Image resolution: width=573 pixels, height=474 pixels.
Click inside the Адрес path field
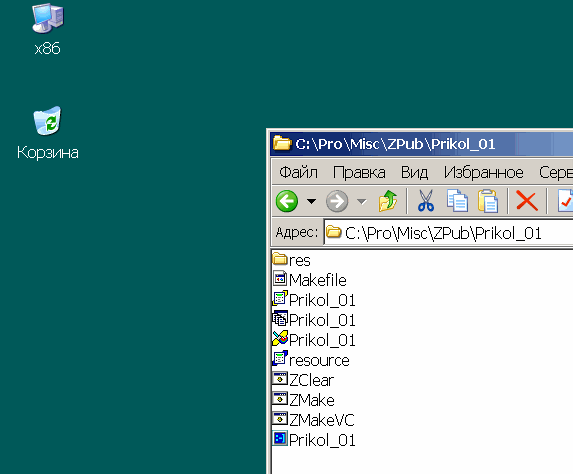click(449, 233)
